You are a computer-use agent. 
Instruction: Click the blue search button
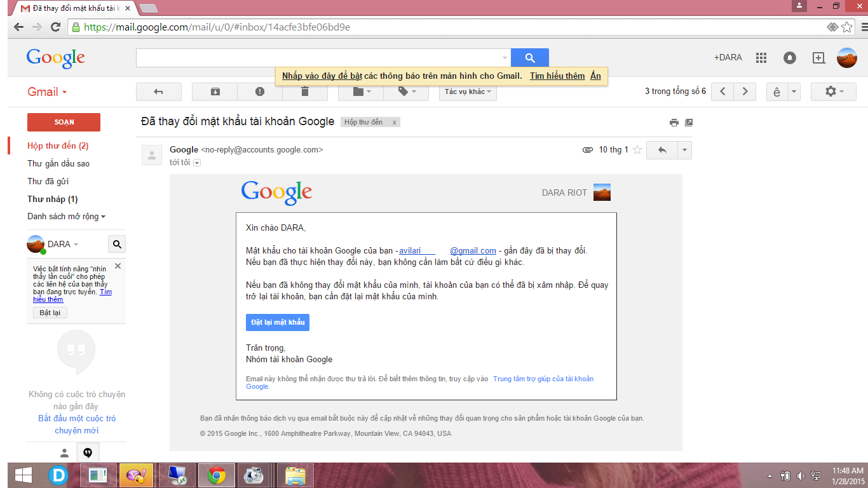coord(530,58)
